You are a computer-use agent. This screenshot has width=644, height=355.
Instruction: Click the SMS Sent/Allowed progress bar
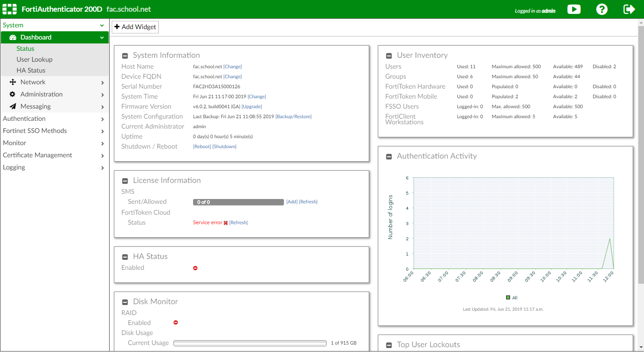pos(238,202)
